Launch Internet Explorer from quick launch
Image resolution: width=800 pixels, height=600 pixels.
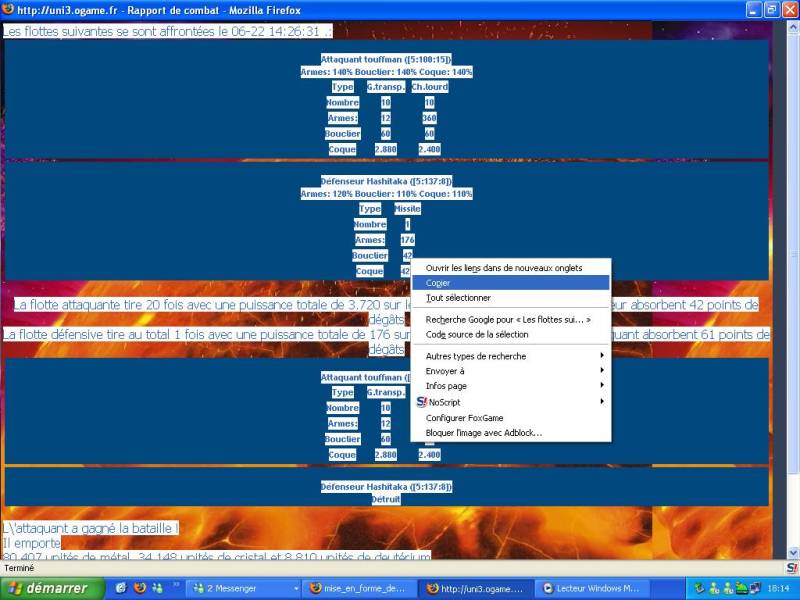tap(121, 588)
